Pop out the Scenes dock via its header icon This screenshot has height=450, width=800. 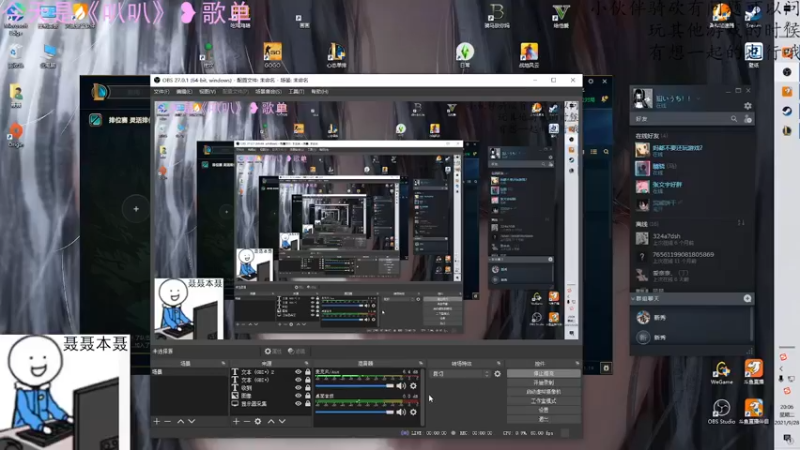(223, 363)
